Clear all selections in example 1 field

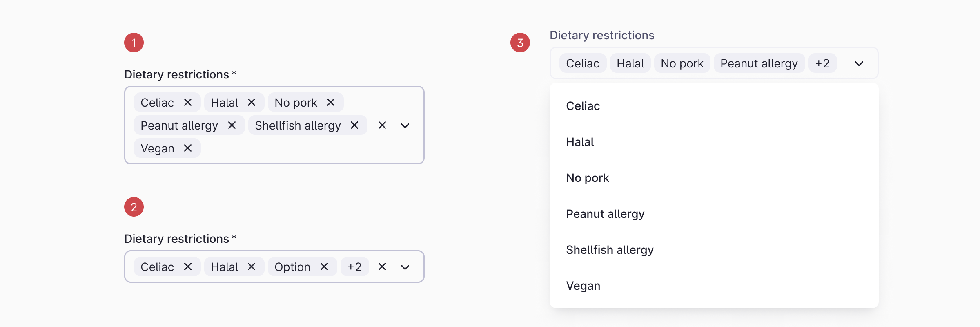click(x=382, y=125)
